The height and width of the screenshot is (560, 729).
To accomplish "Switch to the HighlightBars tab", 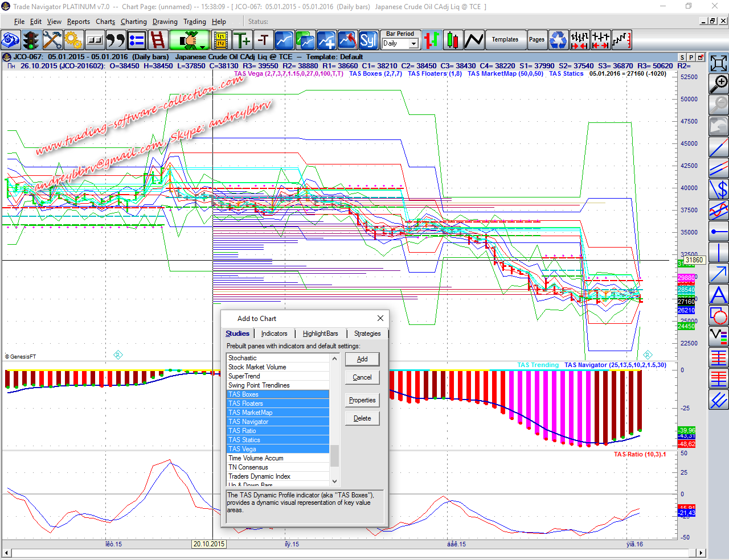I will (x=320, y=333).
